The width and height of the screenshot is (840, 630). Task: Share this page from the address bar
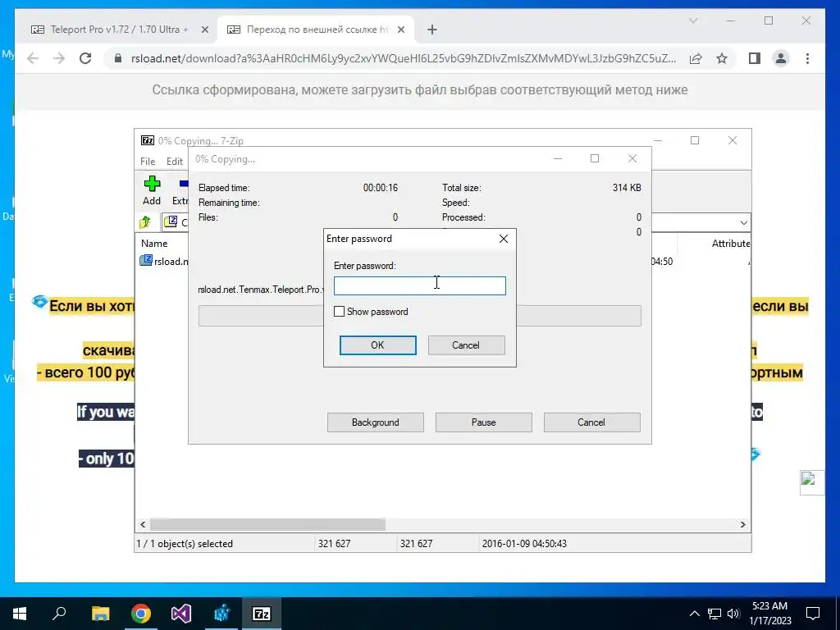click(x=696, y=58)
